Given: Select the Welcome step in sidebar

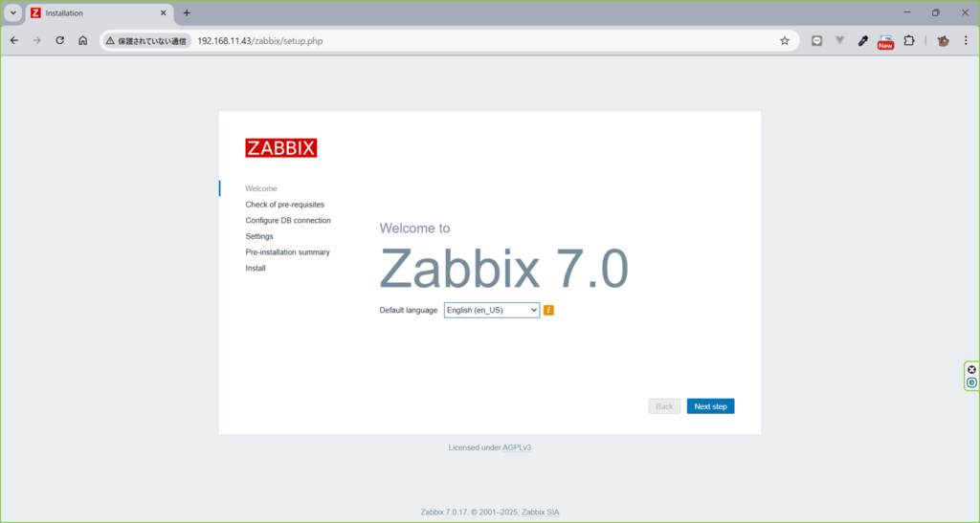Looking at the screenshot, I should point(260,188).
